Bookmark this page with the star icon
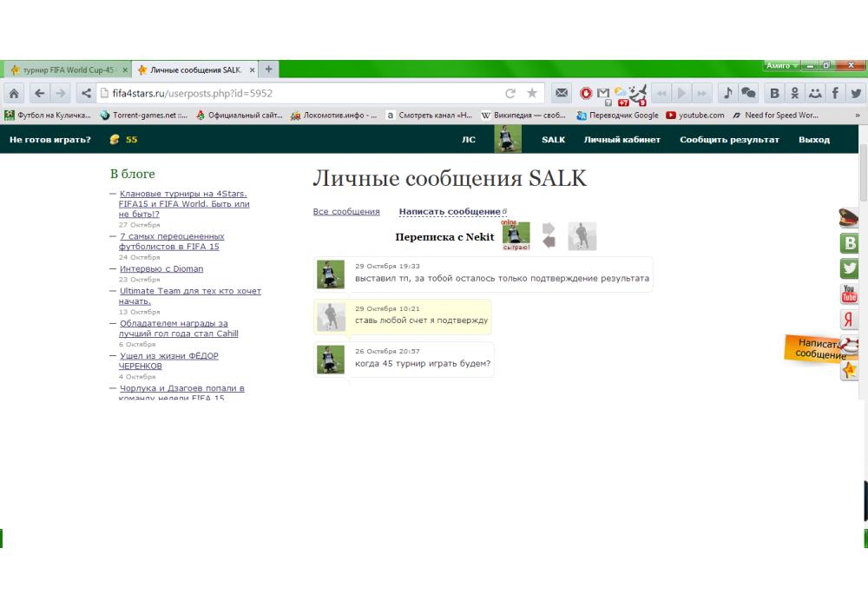Viewport: 868px width, 608px height. pos(532,93)
